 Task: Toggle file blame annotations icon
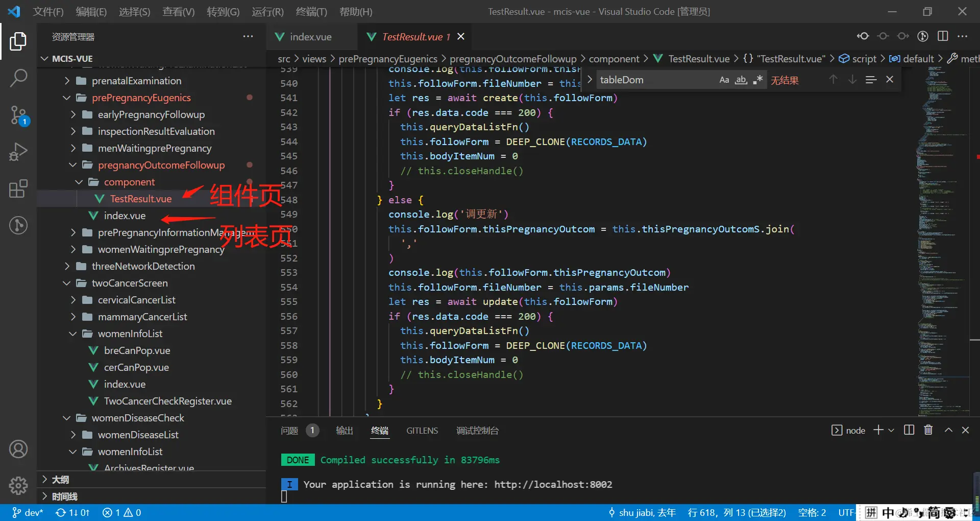tap(923, 36)
